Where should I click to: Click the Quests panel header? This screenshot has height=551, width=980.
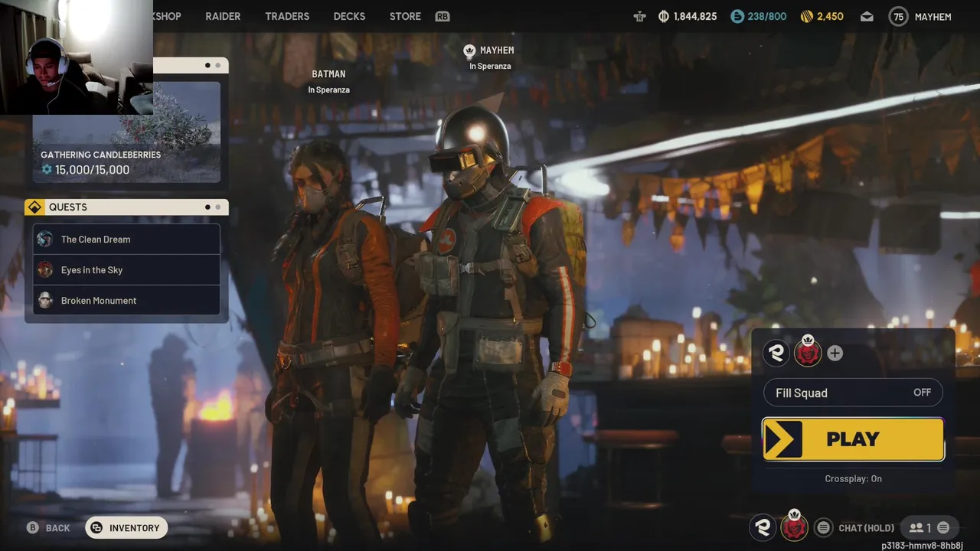(126, 207)
